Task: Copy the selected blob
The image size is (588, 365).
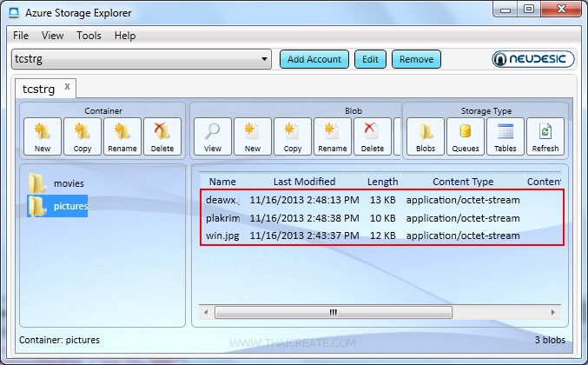Action: pyautogui.click(x=293, y=136)
